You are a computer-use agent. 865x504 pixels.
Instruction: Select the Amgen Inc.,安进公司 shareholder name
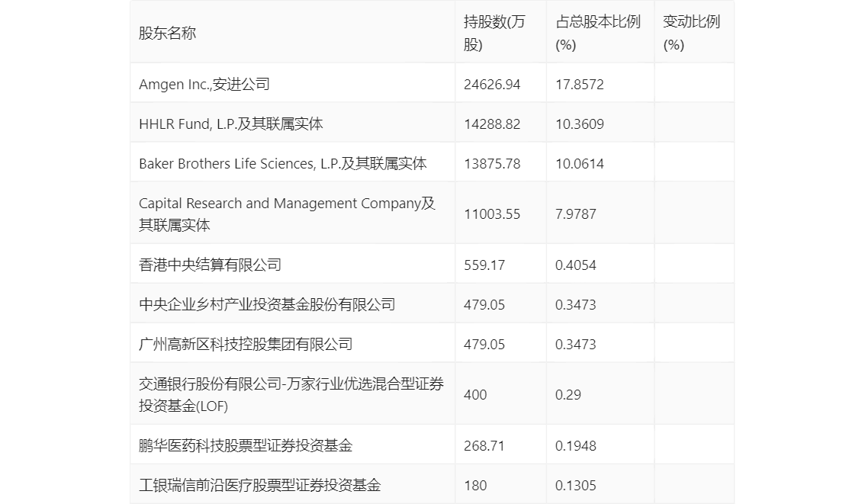[204, 84]
